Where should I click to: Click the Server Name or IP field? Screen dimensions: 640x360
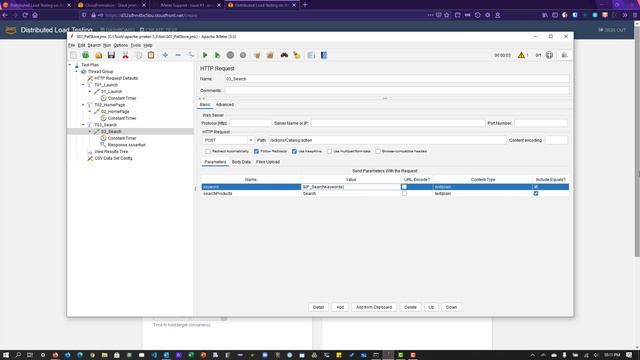coord(398,123)
